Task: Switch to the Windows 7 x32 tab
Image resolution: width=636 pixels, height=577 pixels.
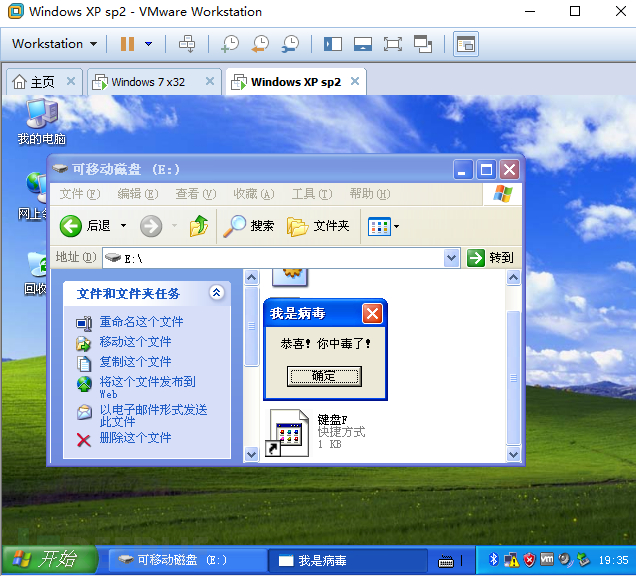Action: click(148, 82)
